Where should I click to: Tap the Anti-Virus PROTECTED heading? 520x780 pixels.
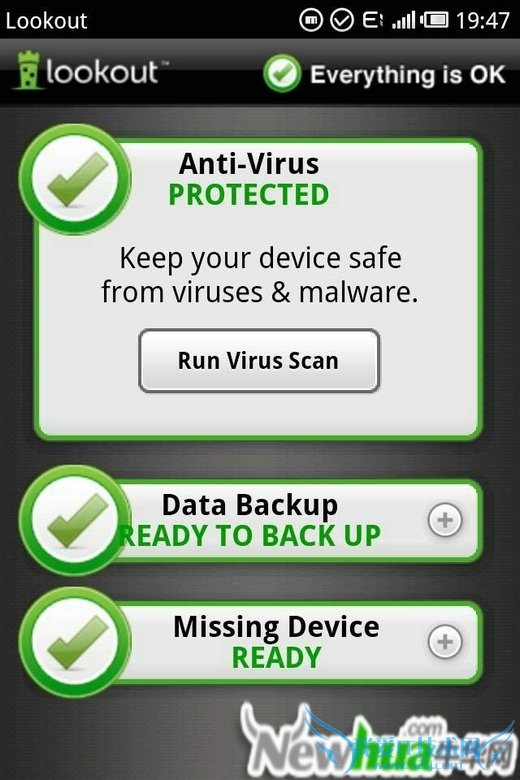pyautogui.click(x=249, y=179)
